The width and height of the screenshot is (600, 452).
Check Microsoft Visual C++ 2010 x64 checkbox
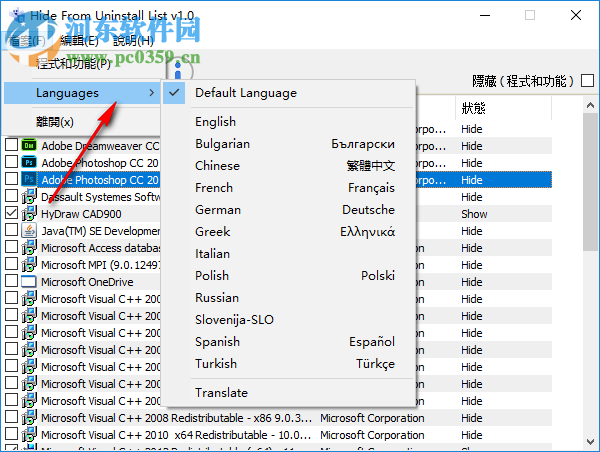click(x=11, y=434)
